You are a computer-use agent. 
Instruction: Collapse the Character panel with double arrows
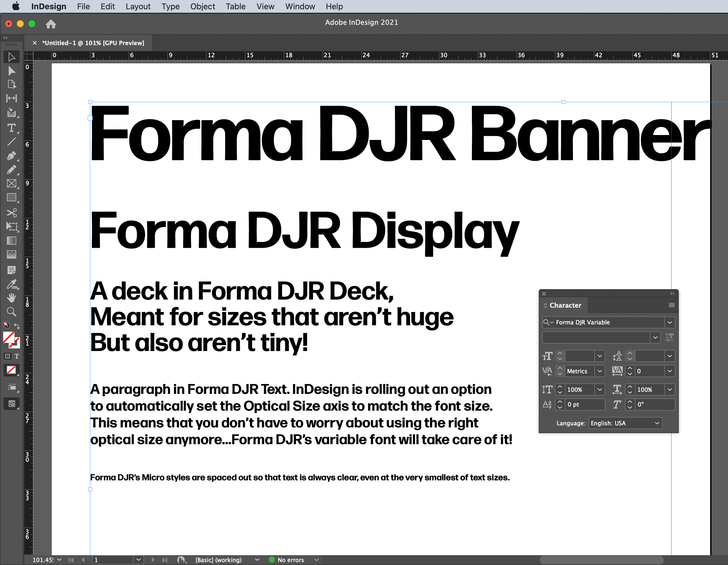coord(672,293)
